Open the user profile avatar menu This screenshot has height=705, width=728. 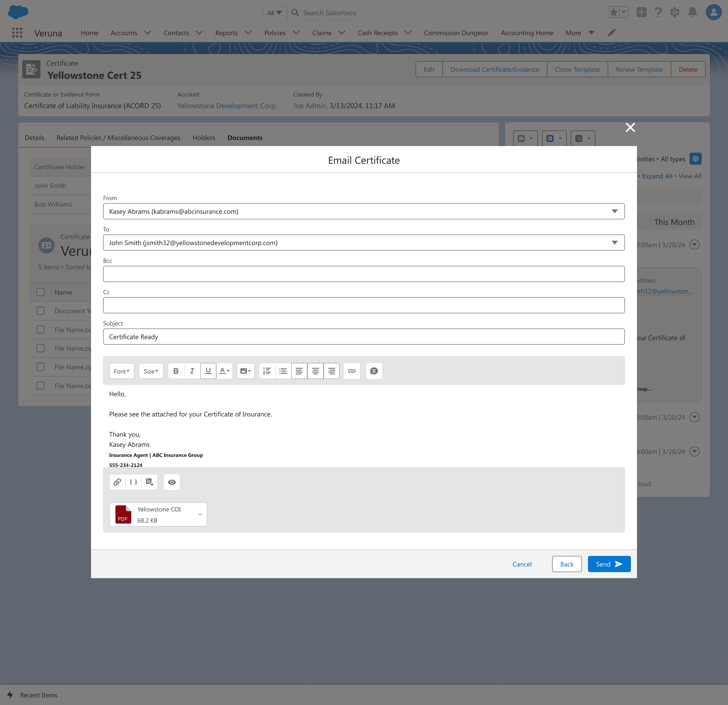714,12
